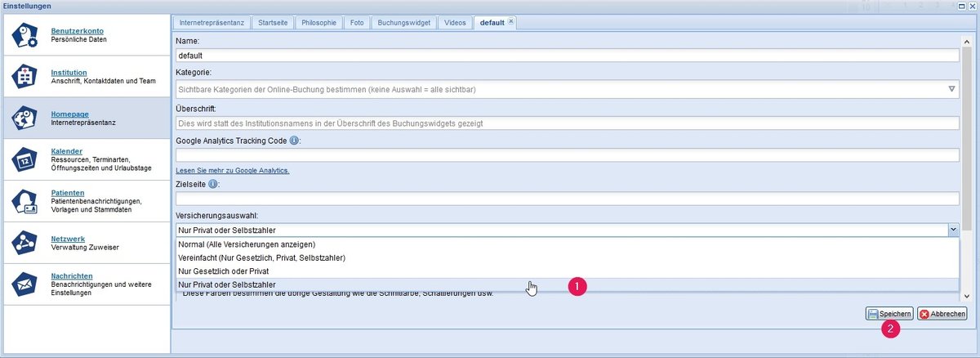Open 'Lesen Sie mehr zu Google Analytics' link

[x=233, y=170]
